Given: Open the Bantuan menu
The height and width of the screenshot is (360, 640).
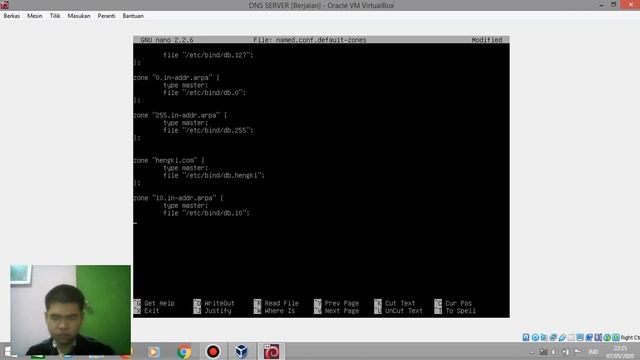Looking at the screenshot, I should (x=133, y=16).
